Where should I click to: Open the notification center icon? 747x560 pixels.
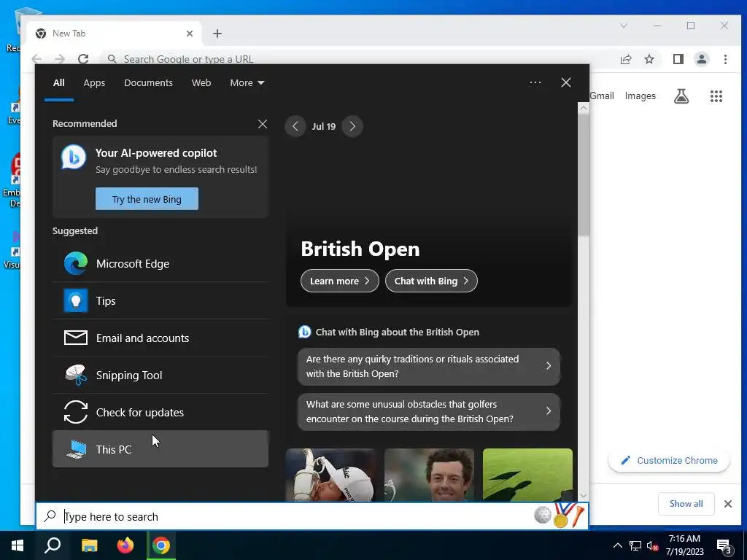click(724, 545)
